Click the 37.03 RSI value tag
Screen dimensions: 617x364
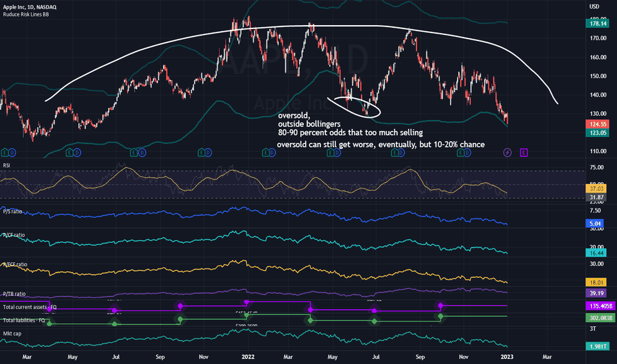[x=596, y=189]
